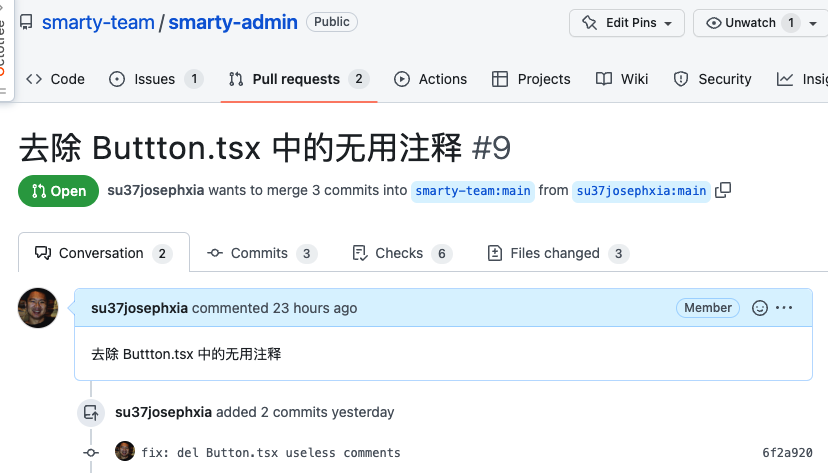Click the copy branch name icon
The image size is (828, 473).
(x=723, y=190)
